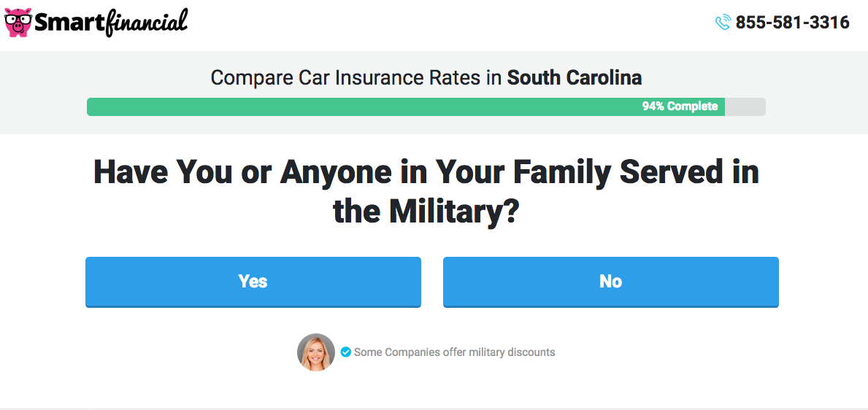Choose the No button

[x=610, y=282]
